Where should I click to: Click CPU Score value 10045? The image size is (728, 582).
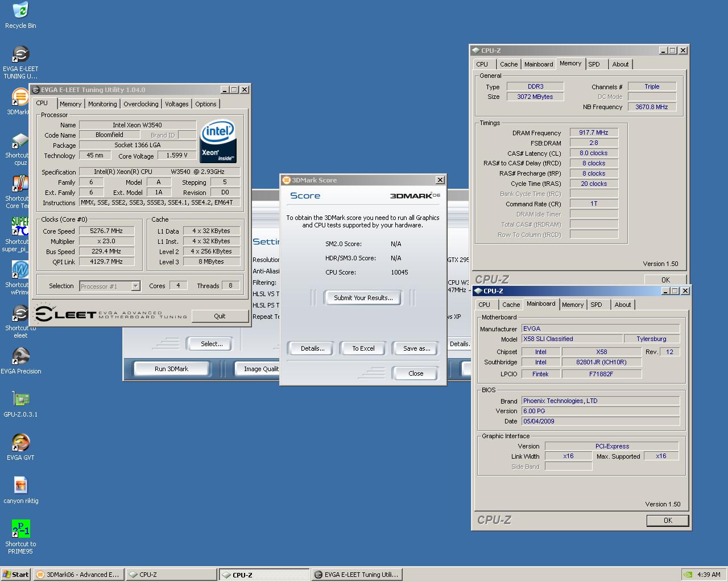point(399,272)
